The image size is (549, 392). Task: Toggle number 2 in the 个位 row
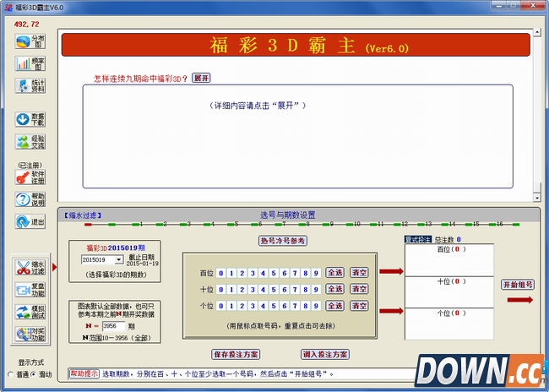click(242, 306)
